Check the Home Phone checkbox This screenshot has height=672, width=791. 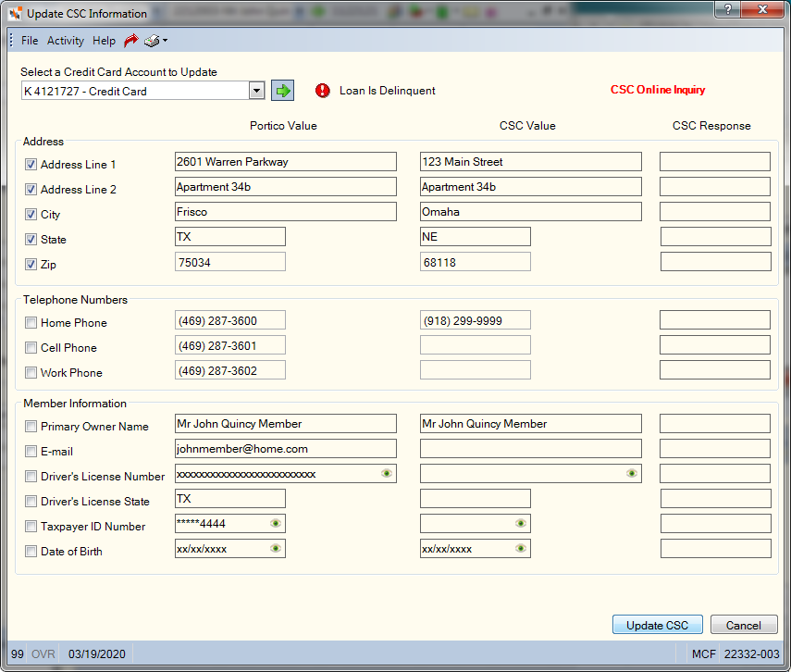point(31,323)
